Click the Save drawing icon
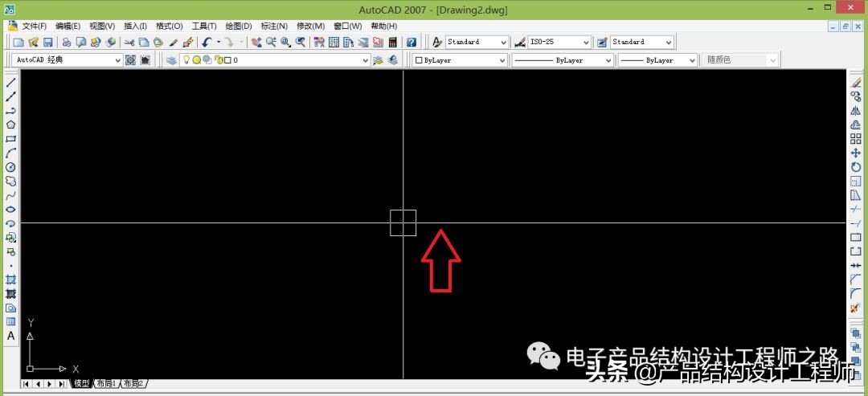Screen dimensions: 868x396 [48, 42]
